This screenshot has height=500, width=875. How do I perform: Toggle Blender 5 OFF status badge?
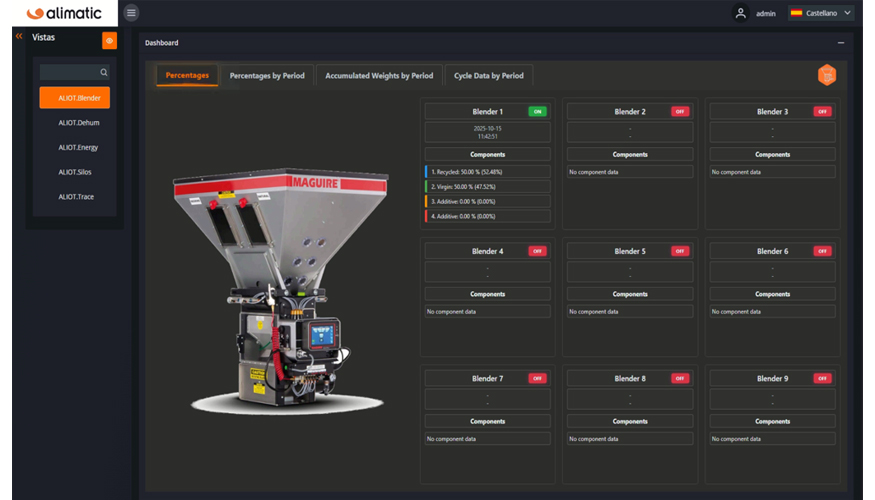[680, 251]
